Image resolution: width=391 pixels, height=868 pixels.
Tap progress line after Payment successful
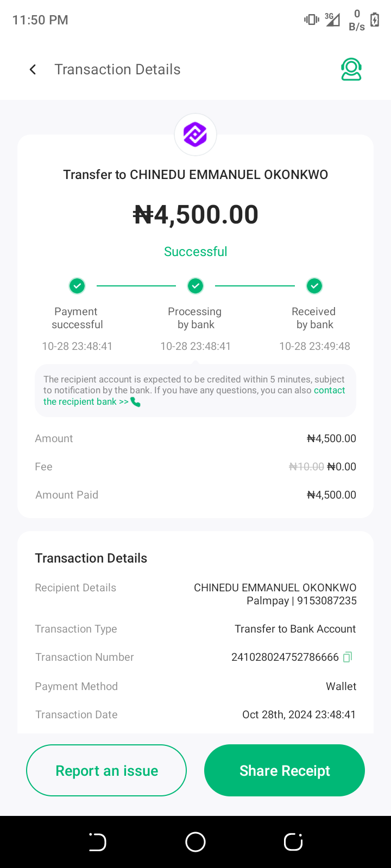(136, 285)
